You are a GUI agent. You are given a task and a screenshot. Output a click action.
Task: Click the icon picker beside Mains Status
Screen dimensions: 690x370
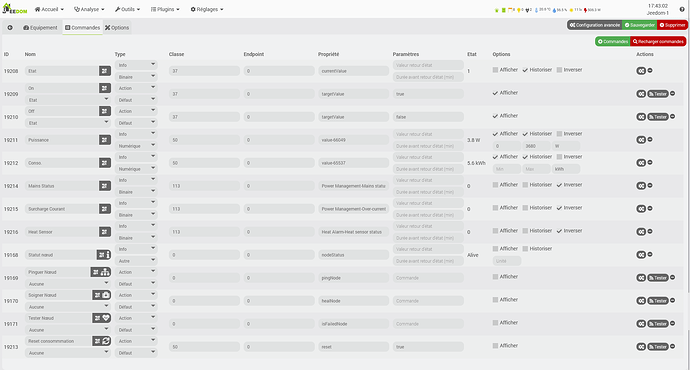click(x=105, y=186)
